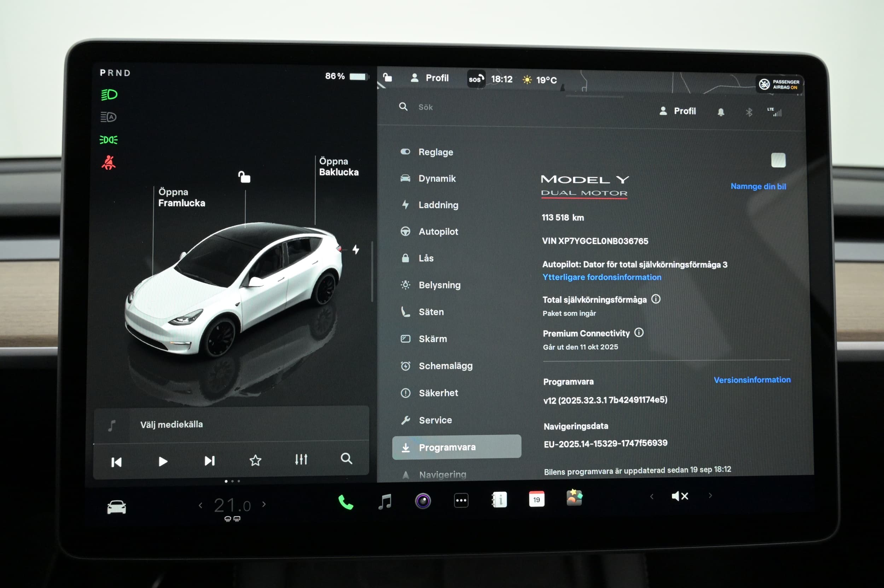The width and height of the screenshot is (884, 588).
Task: Tap Öppna Baklucka to open trunk
Action: [339, 167]
